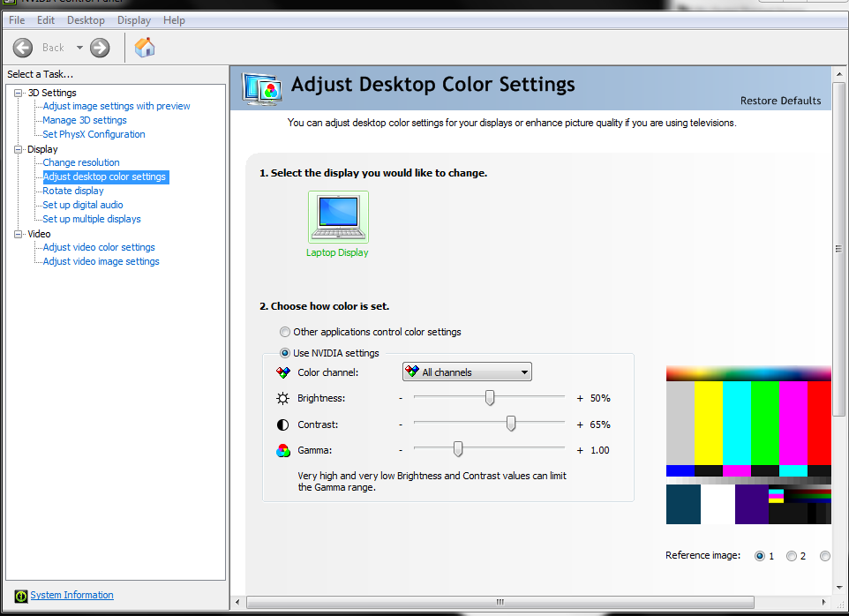Click the Contrast minus sign
The image size is (849, 616).
(x=401, y=424)
